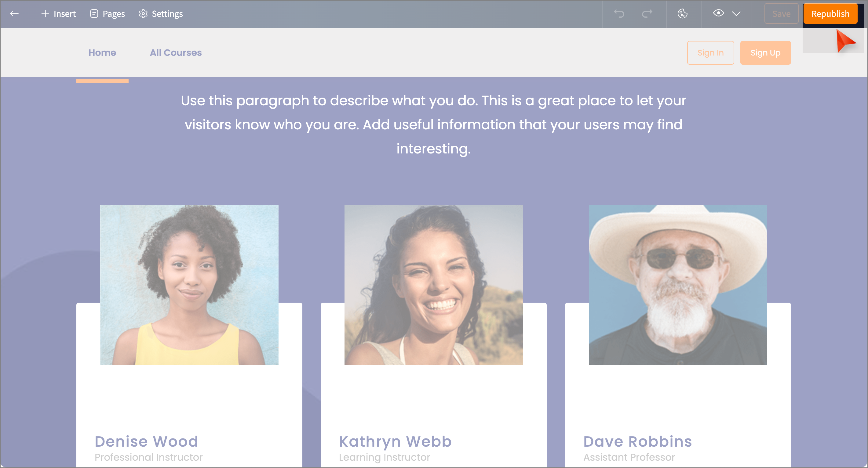Click the Sign In button
Viewport: 868px width, 468px height.
(710, 53)
